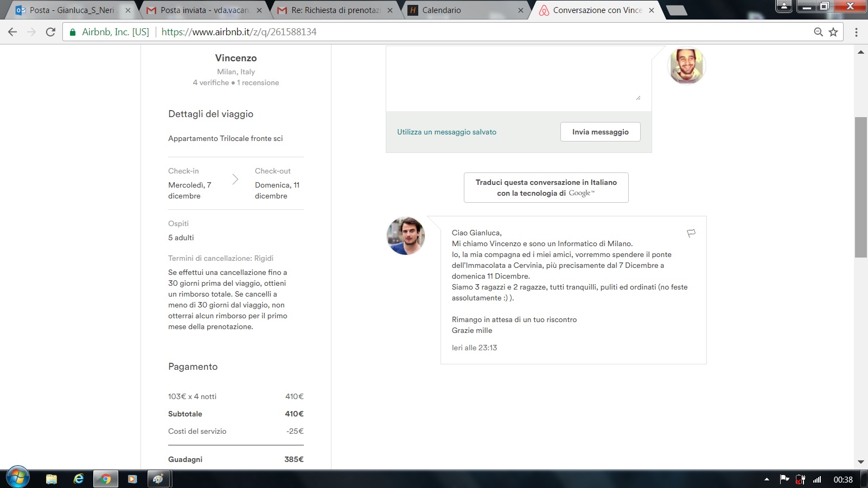Click the green padlock site security icon
868x488 pixels.
pos(73,32)
